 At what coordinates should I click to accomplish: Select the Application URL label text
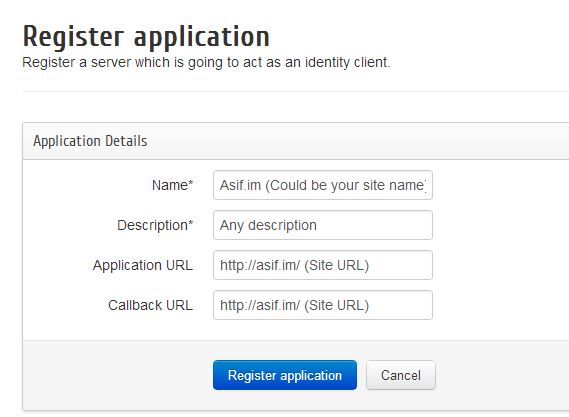point(143,265)
